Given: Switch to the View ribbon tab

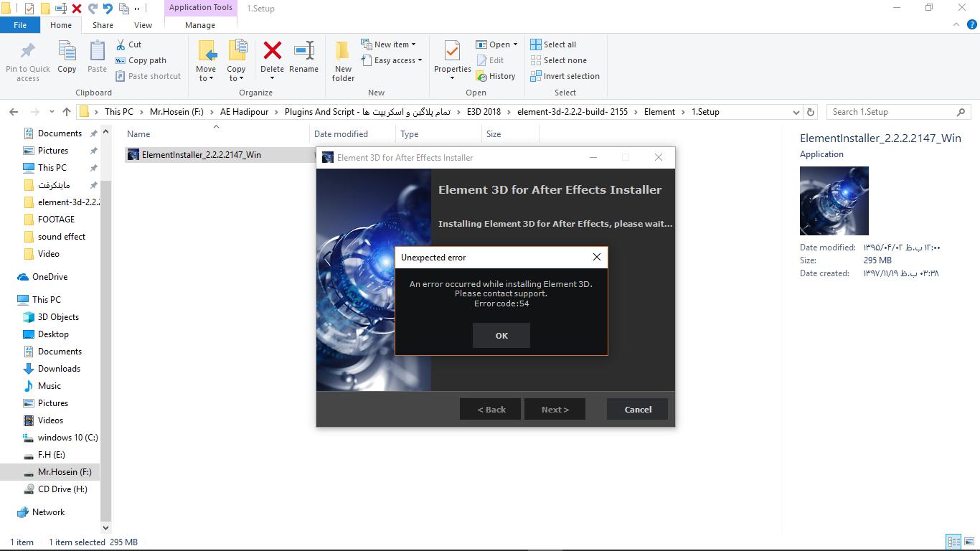Looking at the screenshot, I should point(143,25).
